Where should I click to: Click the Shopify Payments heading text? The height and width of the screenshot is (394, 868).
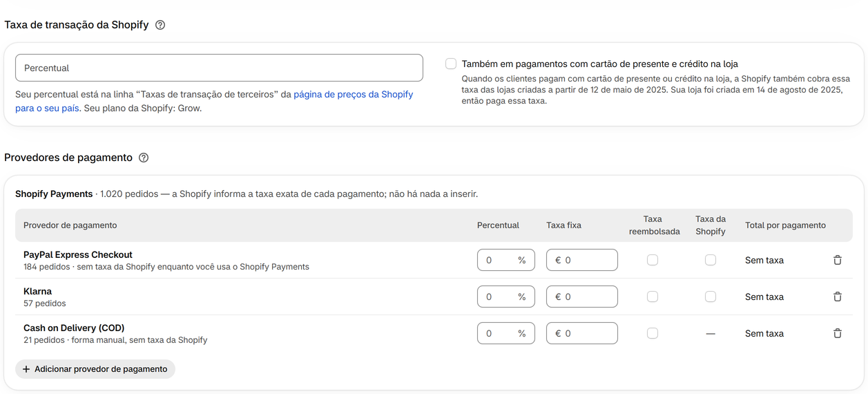click(x=54, y=194)
